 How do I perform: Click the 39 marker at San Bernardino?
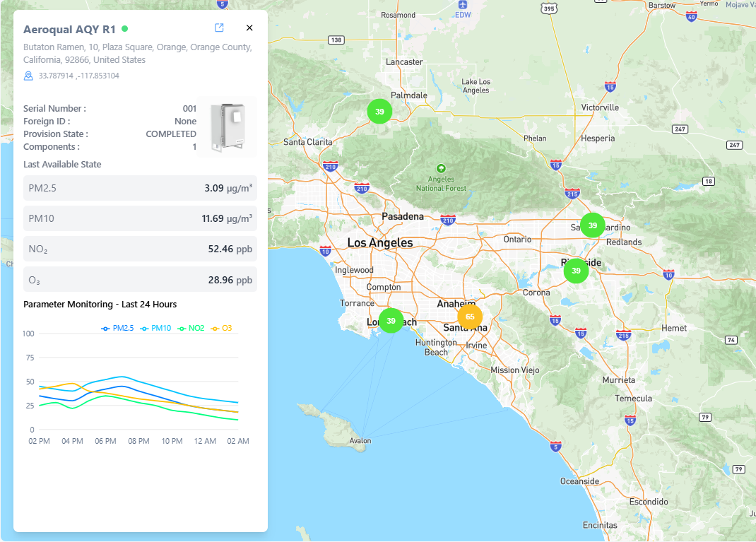(x=592, y=225)
